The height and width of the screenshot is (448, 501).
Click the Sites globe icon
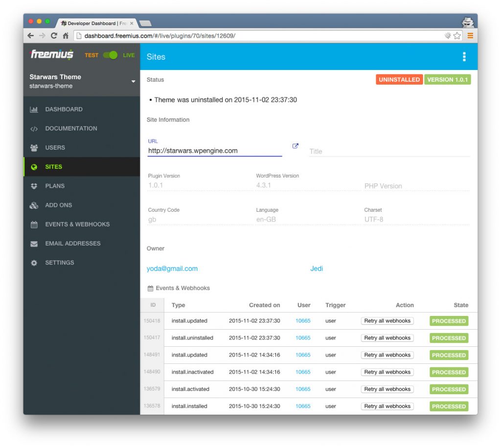[x=34, y=167]
